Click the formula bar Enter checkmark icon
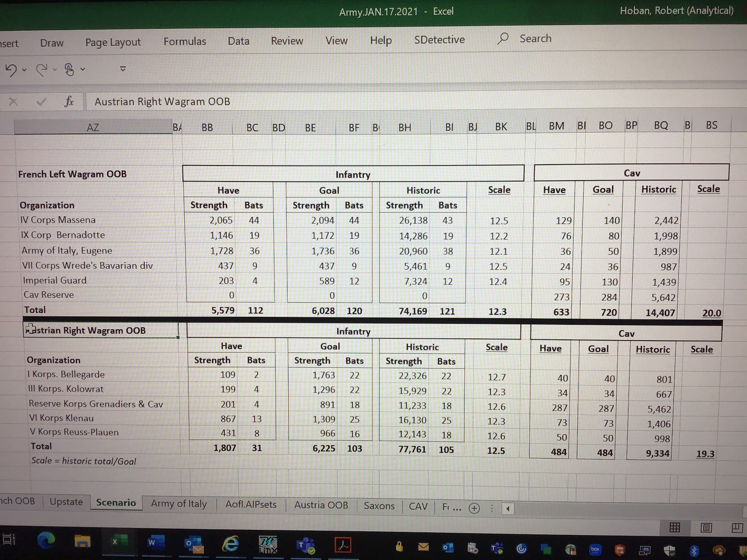 pos(41,102)
